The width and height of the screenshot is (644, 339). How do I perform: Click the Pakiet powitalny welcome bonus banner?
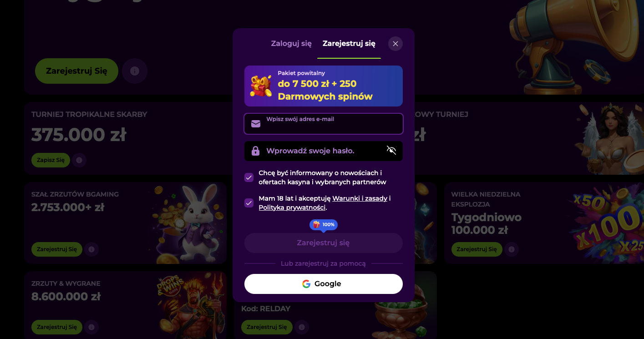(x=324, y=86)
